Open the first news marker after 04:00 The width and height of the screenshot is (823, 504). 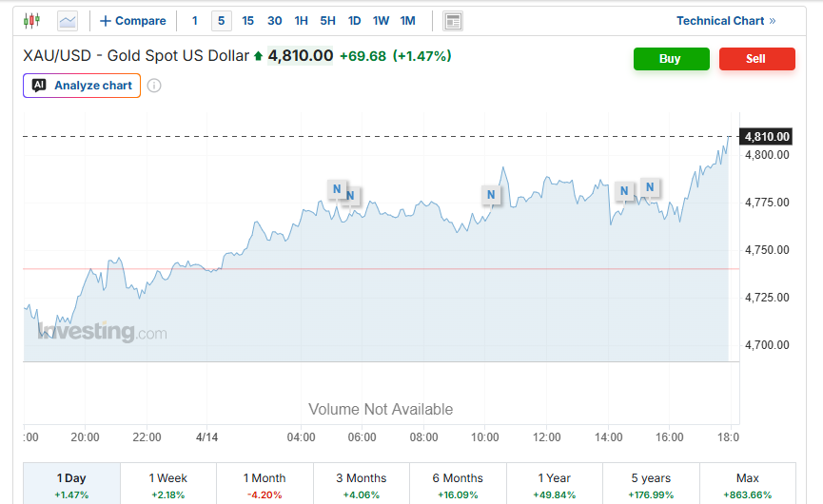tap(336, 188)
